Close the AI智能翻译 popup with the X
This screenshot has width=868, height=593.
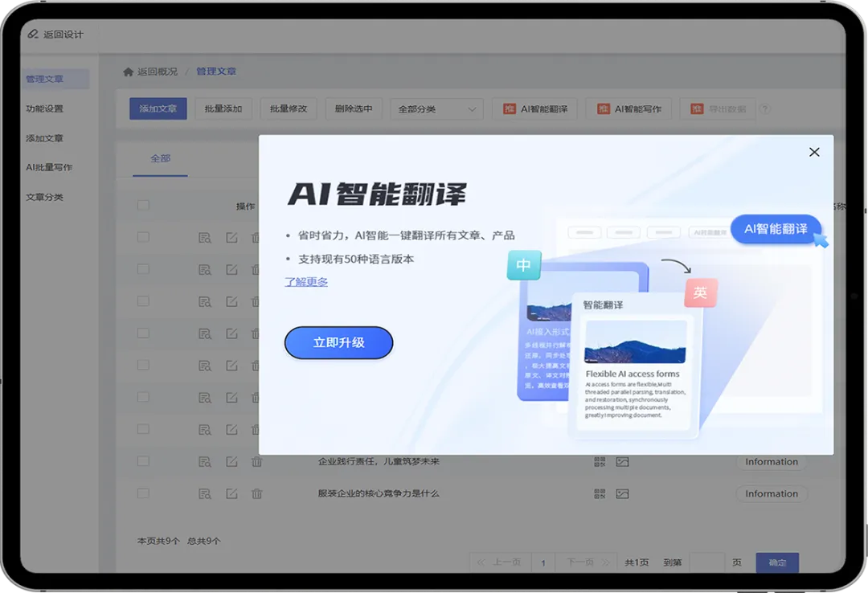tap(813, 152)
